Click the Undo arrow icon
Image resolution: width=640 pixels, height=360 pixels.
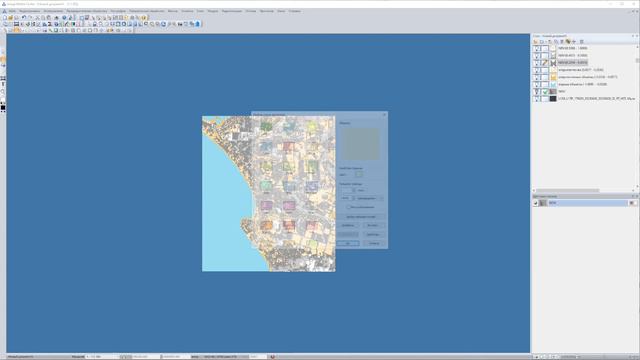pyautogui.click(x=24, y=18)
